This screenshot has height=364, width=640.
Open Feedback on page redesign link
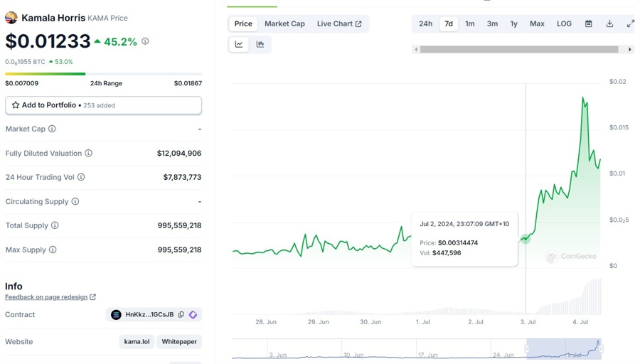46,297
